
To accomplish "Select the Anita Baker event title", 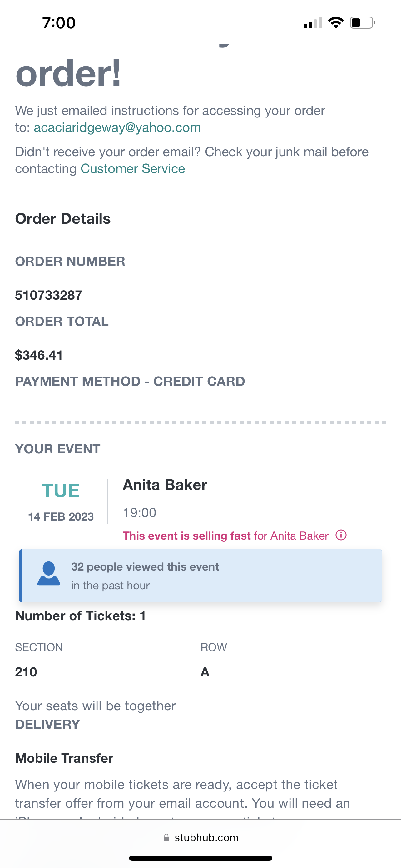I will point(165,485).
